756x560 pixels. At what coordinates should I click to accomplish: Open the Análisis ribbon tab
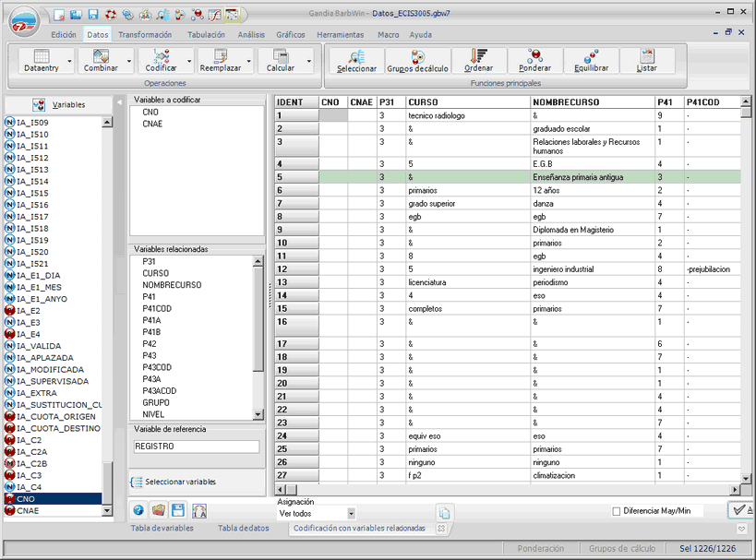251,34
